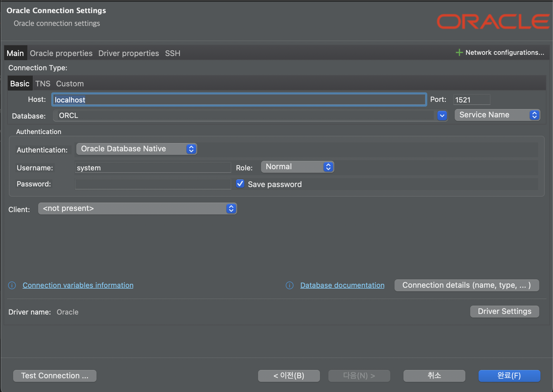Open the Connection variables information link
Image resolution: width=553 pixels, height=392 pixels.
[78, 285]
